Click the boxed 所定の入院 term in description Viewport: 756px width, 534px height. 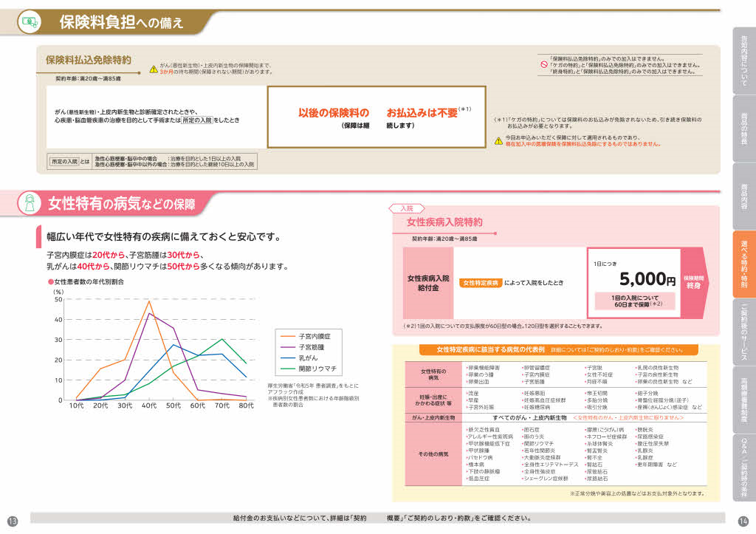click(196, 120)
